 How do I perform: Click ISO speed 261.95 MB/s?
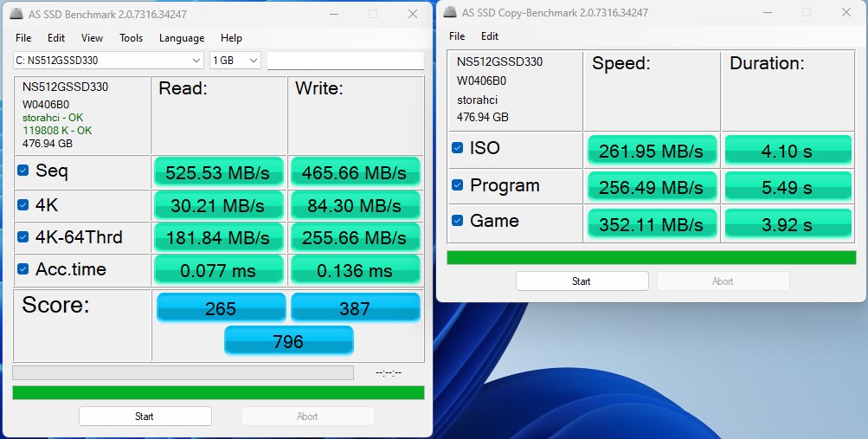click(x=652, y=150)
